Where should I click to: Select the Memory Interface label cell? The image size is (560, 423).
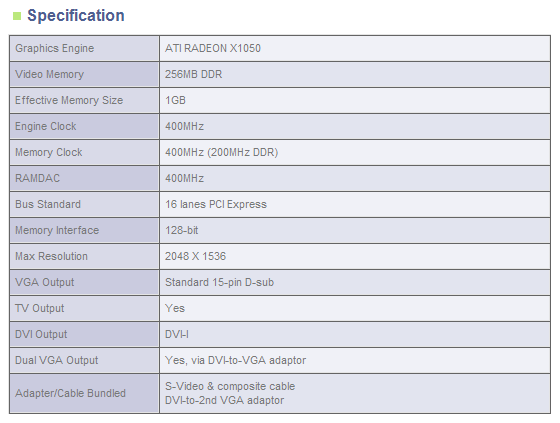click(84, 230)
